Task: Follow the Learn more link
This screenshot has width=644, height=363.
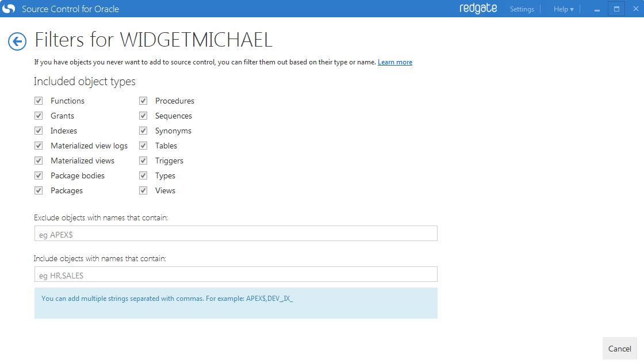Action: click(395, 62)
